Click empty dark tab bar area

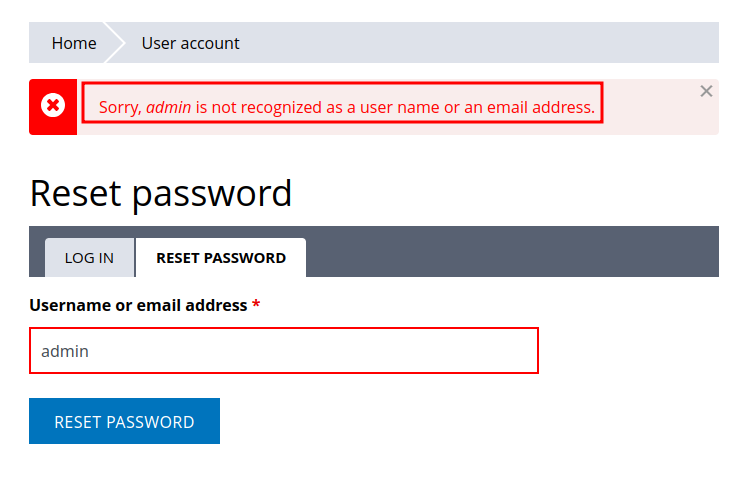tap(510, 252)
